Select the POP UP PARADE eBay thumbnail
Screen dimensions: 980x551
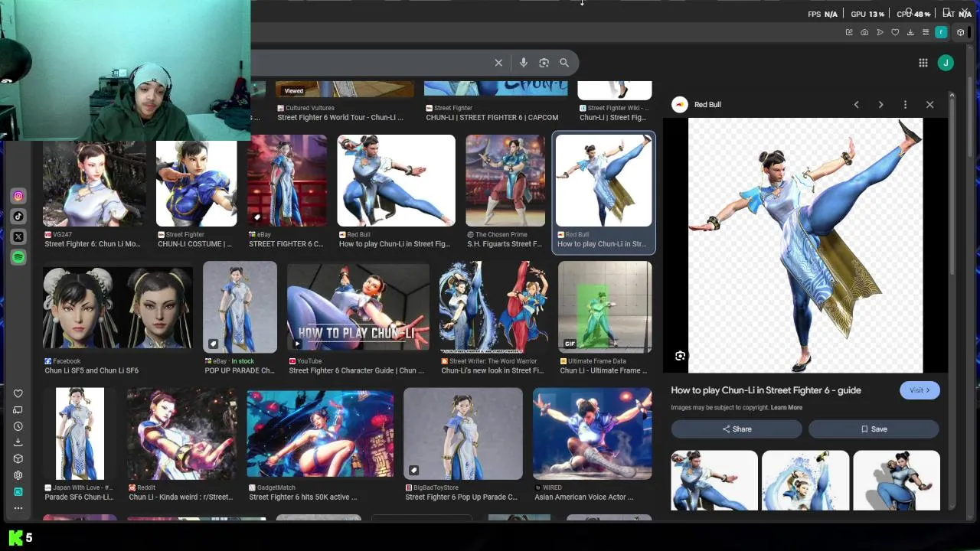click(240, 307)
